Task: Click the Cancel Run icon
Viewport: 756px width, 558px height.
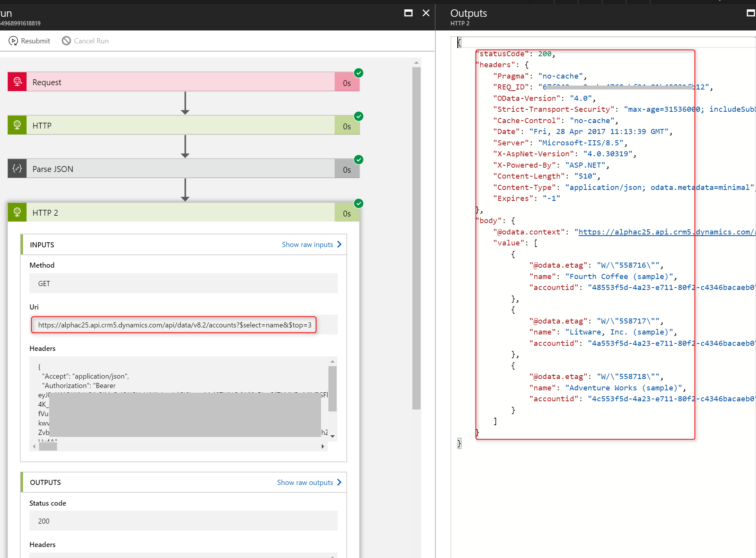Action: tap(66, 41)
